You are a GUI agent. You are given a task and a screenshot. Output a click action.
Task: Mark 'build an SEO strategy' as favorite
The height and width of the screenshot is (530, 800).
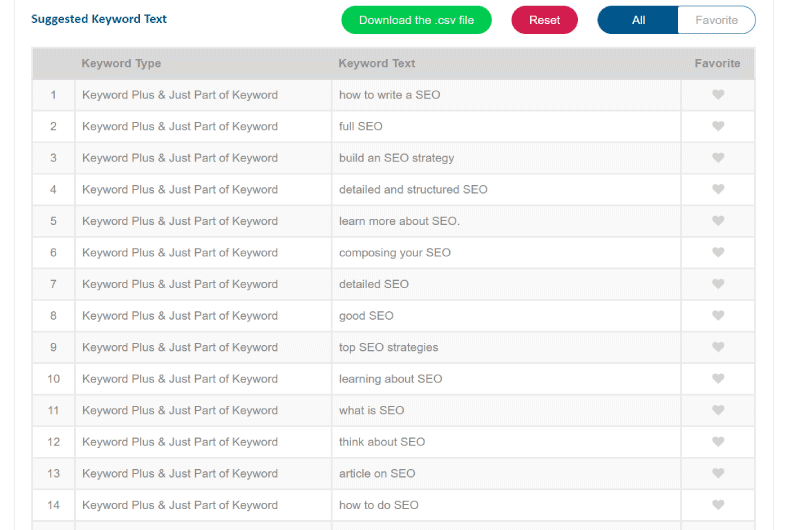pos(718,158)
